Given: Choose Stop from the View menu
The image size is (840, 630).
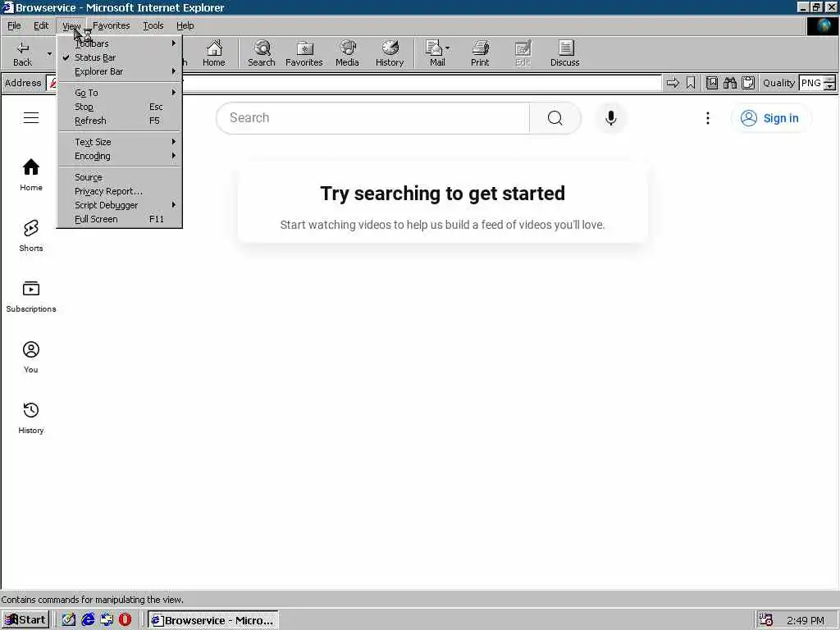Looking at the screenshot, I should tap(120, 107).
